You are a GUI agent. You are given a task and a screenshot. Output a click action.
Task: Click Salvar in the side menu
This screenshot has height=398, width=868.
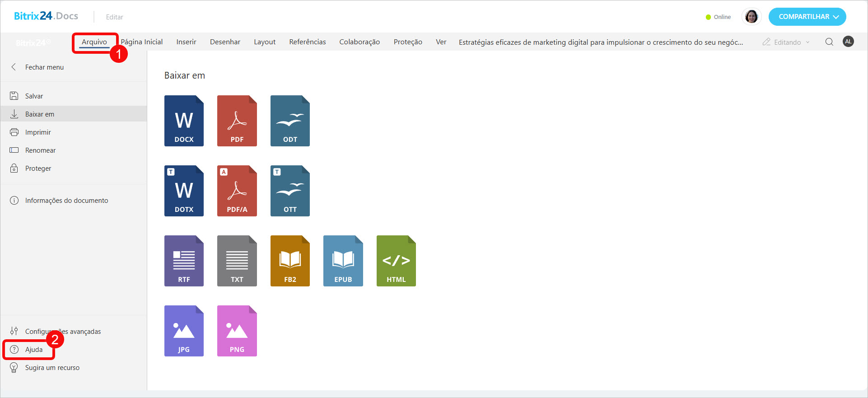click(34, 96)
